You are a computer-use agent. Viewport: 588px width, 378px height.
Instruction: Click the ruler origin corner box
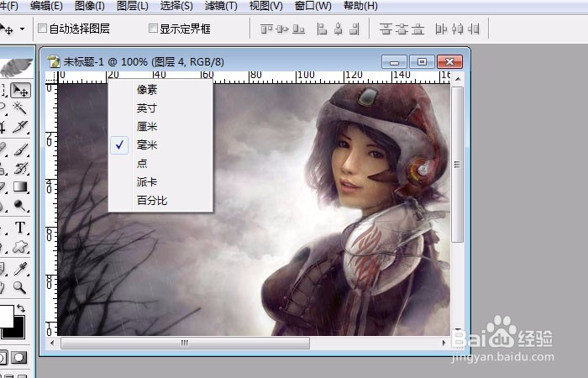(x=51, y=77)
